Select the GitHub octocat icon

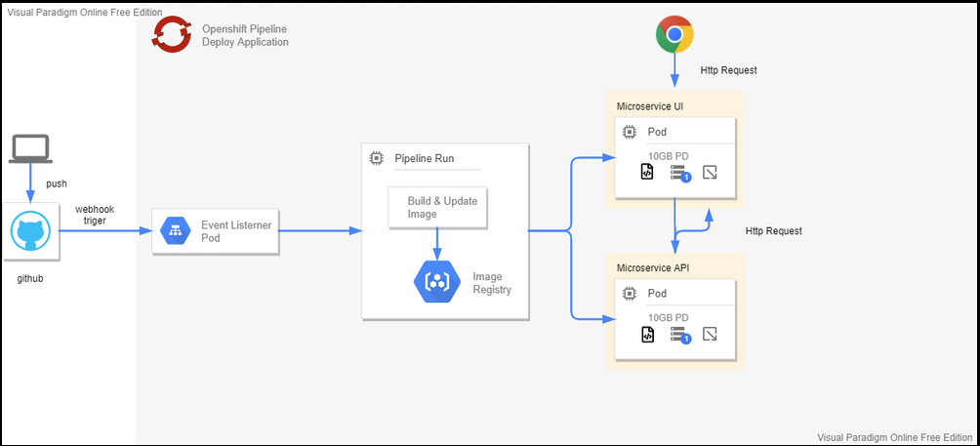pyautogui.click(x=30, y=233)
